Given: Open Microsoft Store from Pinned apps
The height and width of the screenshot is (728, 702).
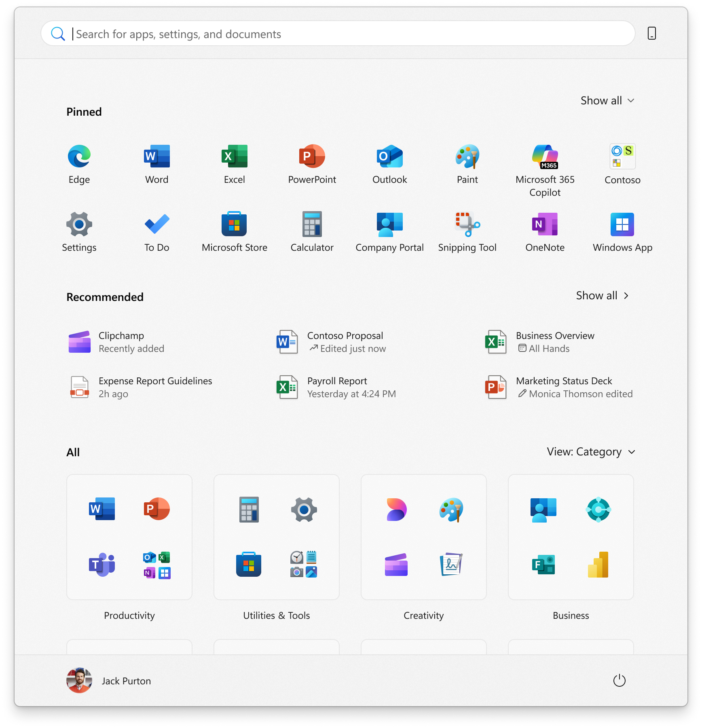Looking at the screenshot, I should [x=235, y=232].
